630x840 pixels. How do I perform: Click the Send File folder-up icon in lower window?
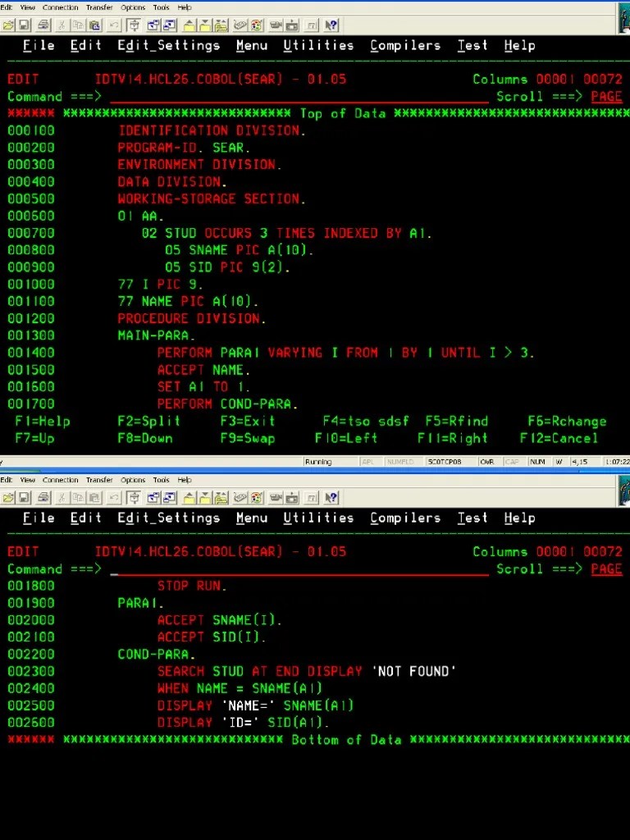point(189,498)
